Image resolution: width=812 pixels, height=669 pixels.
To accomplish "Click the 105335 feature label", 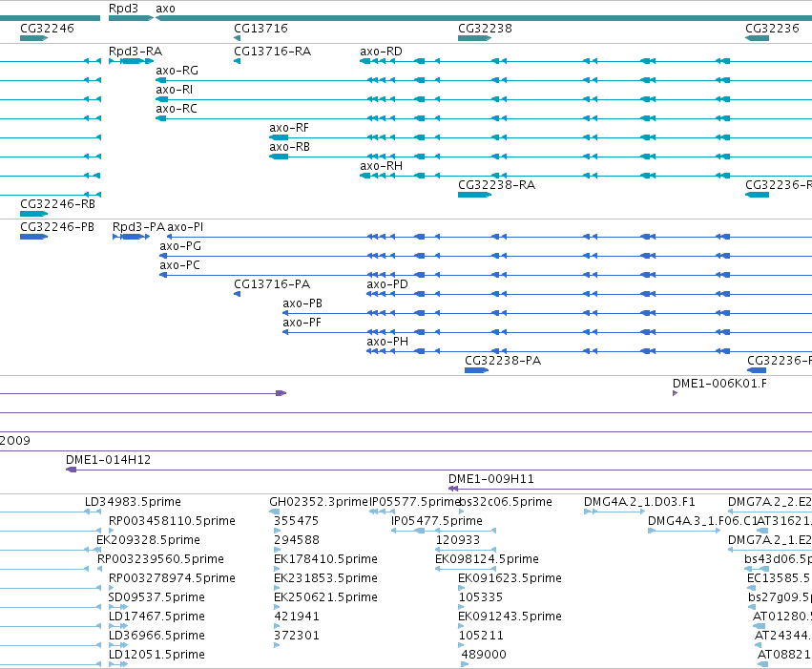I will (x=481, y=598).
